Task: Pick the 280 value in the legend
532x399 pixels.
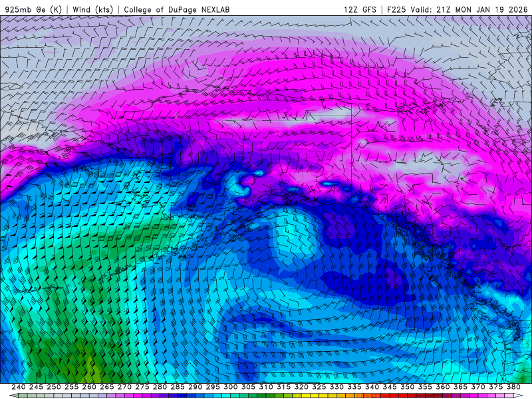Action: pyautogui.click(x=160, y=387)
